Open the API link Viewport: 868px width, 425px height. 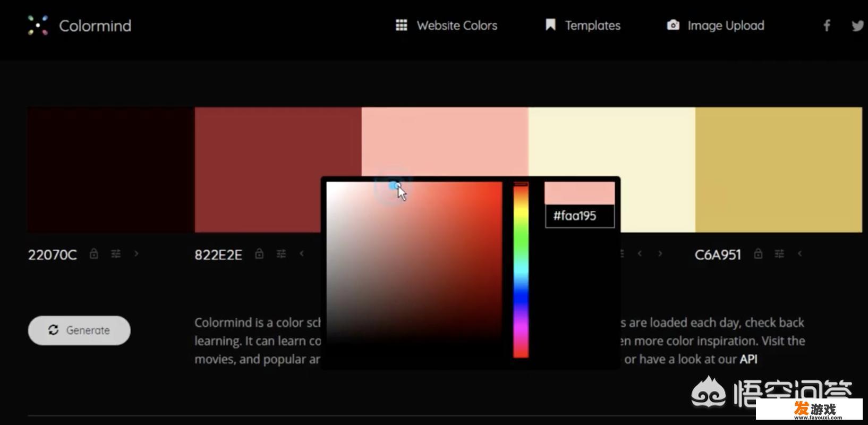[748, 359]
